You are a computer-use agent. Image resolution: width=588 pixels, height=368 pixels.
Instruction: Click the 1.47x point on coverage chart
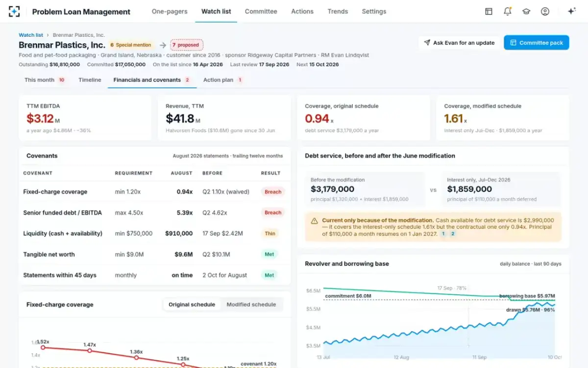[x=90, y=351]
